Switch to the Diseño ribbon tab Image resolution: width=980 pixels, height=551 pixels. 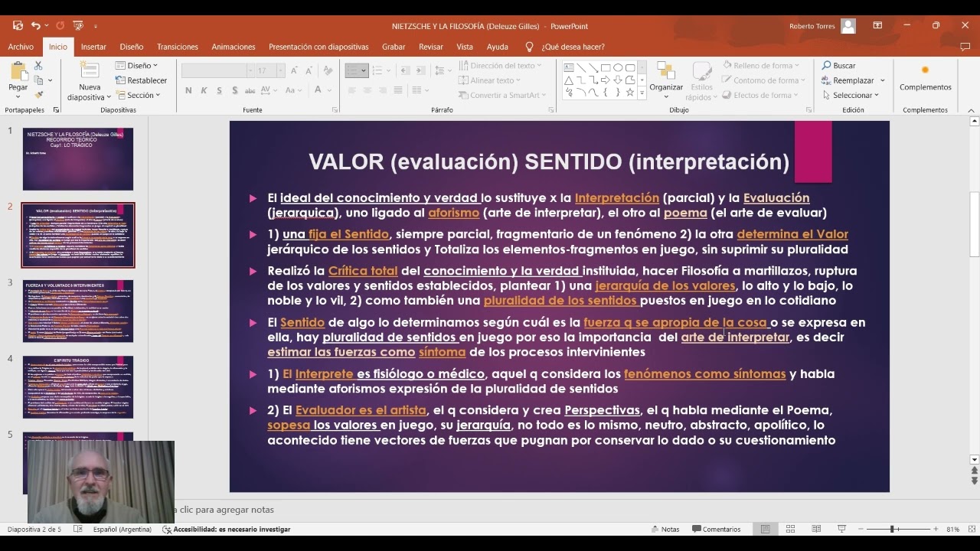[x=131, y=47]
